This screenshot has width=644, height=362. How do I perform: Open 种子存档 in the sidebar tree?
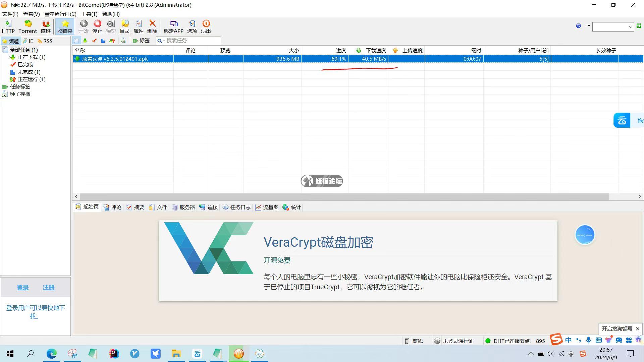click(x=20, y=94)
